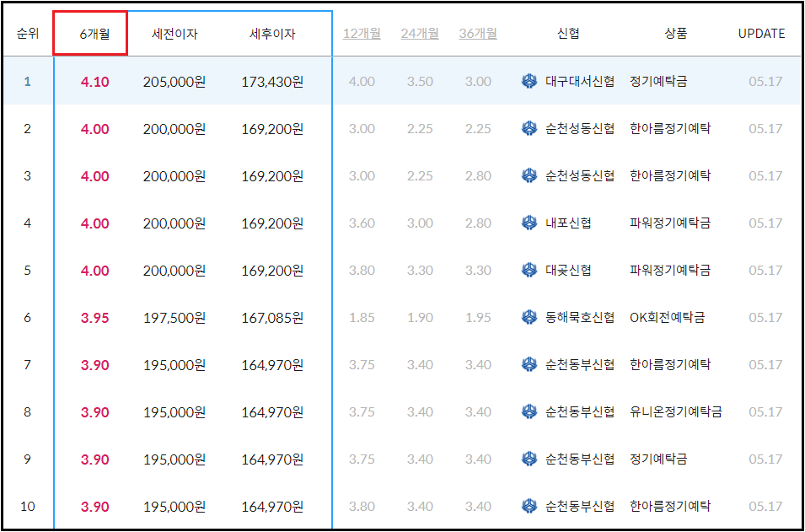
Task: Click the shield logo beside rank 10's 순천동부신협
Action: [529, 507]
